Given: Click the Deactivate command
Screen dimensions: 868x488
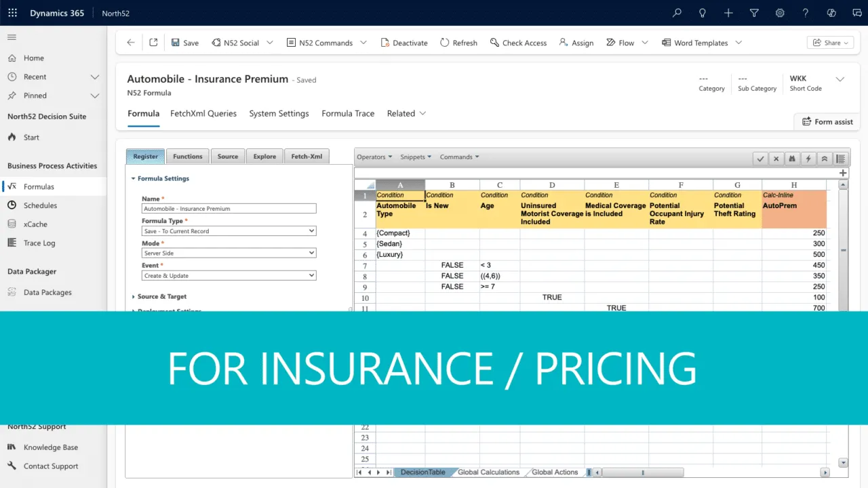Looking at the screenshot, I should pos(403,43).
